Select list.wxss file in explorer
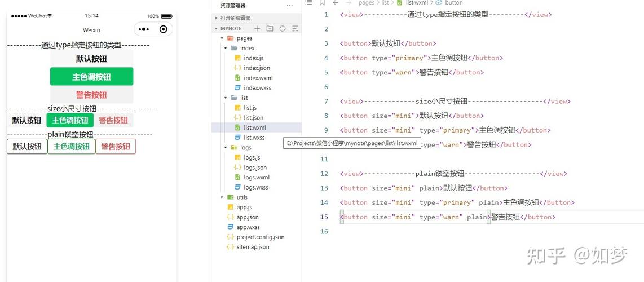The height and width of the screenshot is (282, 644). click(x=254, y=138)
